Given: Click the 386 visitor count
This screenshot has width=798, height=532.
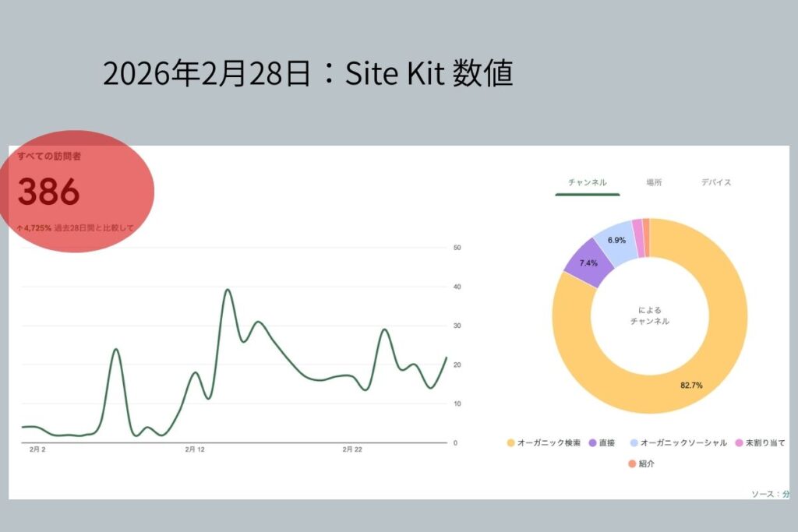Looking at the screenshot, I should pyautogui.click(x=48, y=192).
